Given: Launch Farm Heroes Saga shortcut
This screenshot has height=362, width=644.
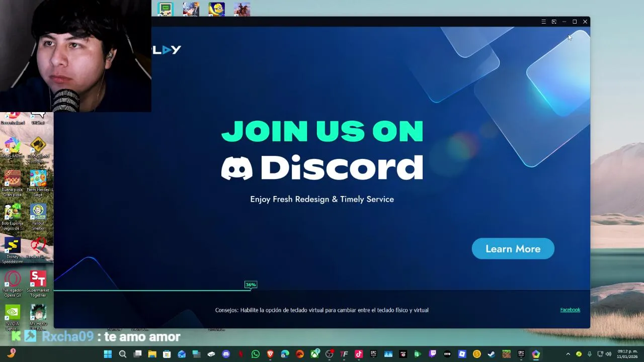Looking at the screenshot, I should point(38,183).
